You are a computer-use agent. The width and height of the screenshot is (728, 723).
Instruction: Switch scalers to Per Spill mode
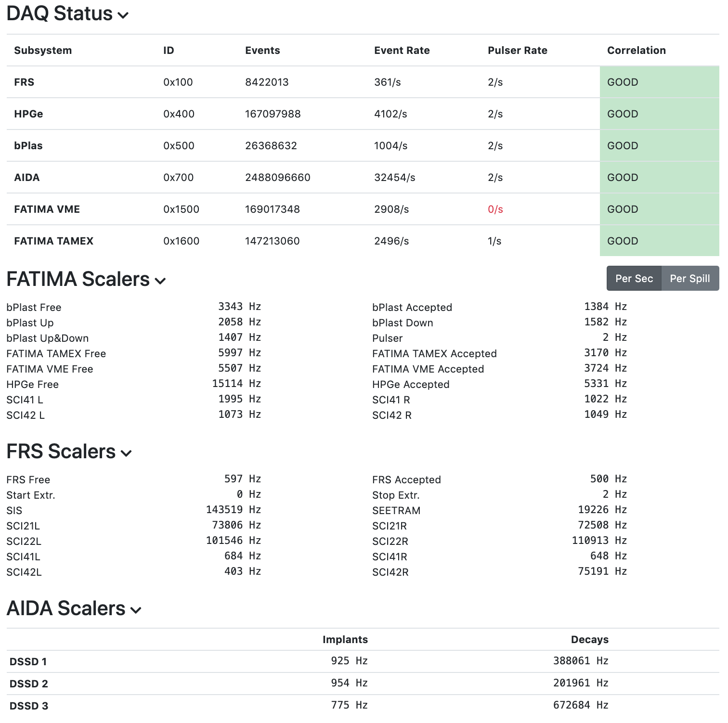point(689,278)
